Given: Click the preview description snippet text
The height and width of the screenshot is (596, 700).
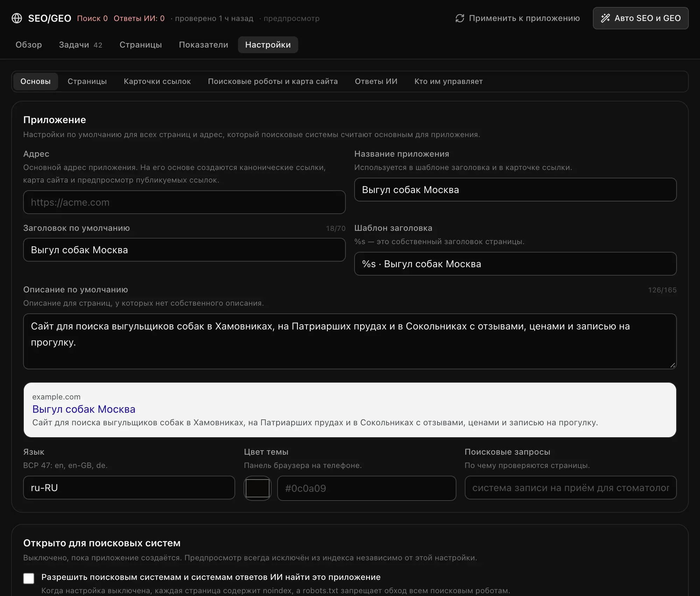Looking at the screenshot, I should (315, 423).
